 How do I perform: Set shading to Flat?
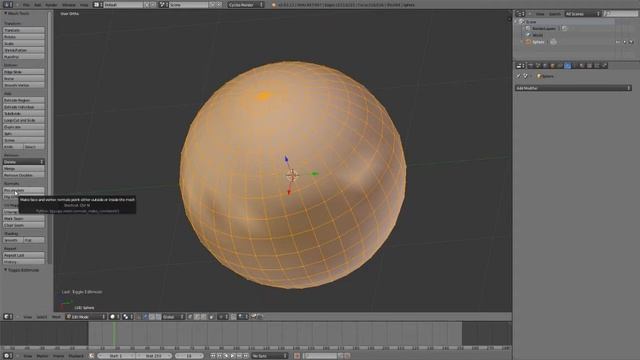click(x=34, y=240)
